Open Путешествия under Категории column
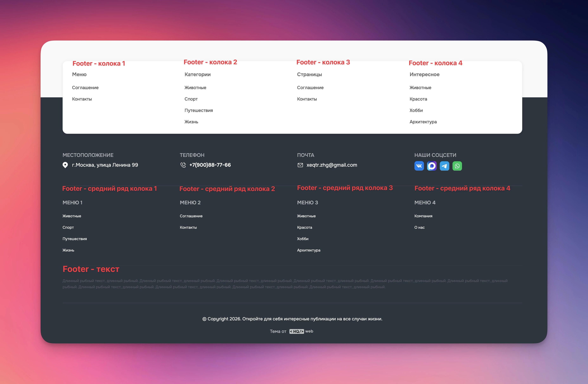Screen dimensions: 588x384 199,110
